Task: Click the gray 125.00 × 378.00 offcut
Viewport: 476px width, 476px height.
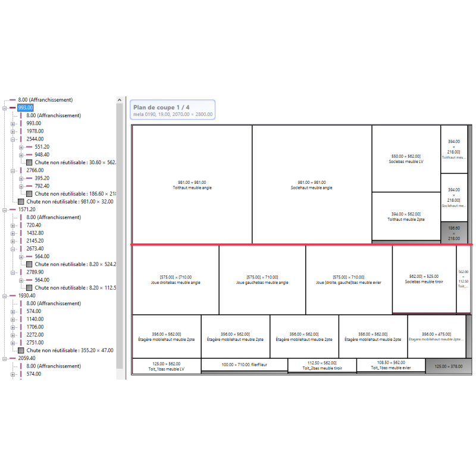Action: click(448, 367)
